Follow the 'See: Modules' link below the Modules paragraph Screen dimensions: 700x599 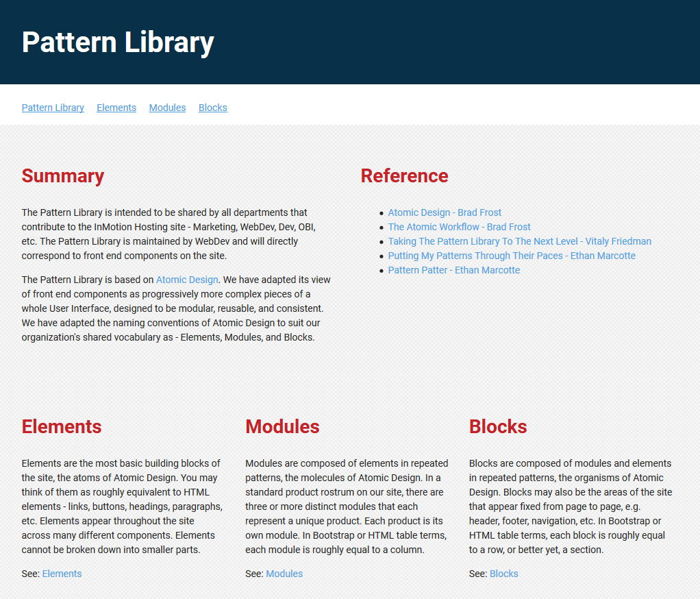[284, 574]
